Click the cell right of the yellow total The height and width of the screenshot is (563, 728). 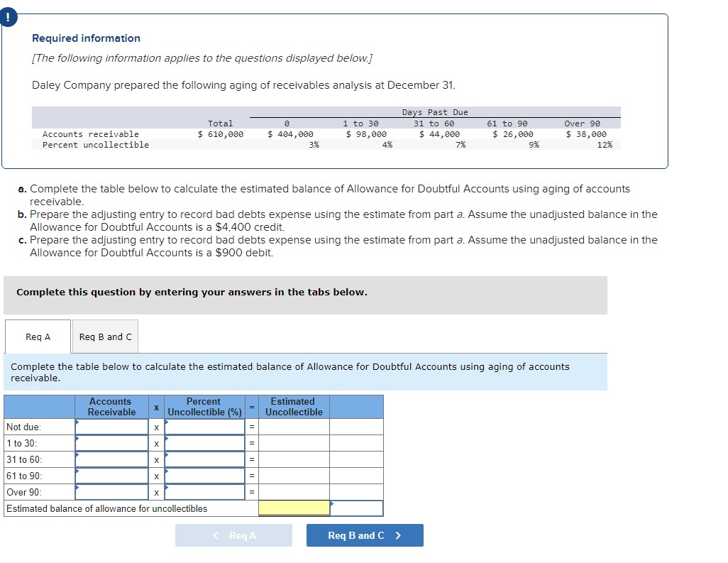(355, 508)
